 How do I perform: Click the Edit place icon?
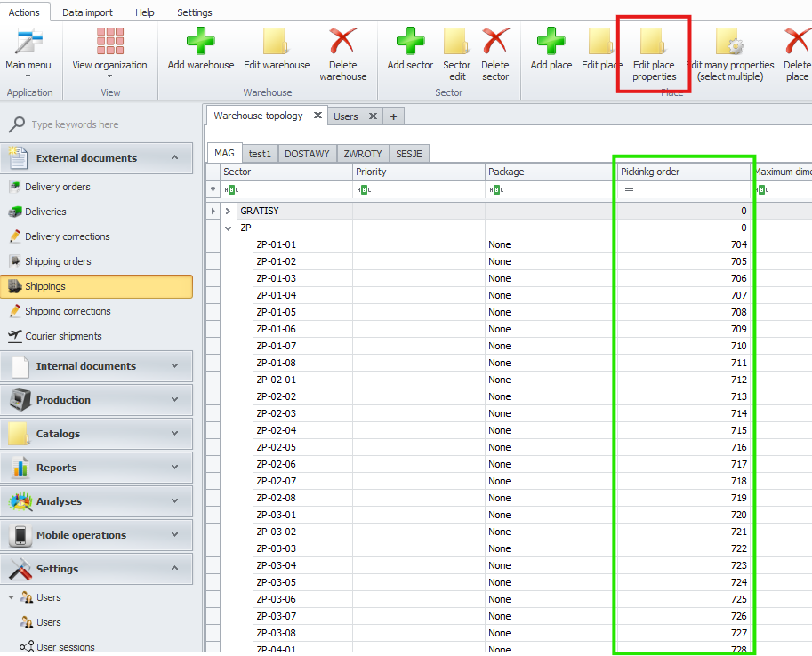point(601,42)
